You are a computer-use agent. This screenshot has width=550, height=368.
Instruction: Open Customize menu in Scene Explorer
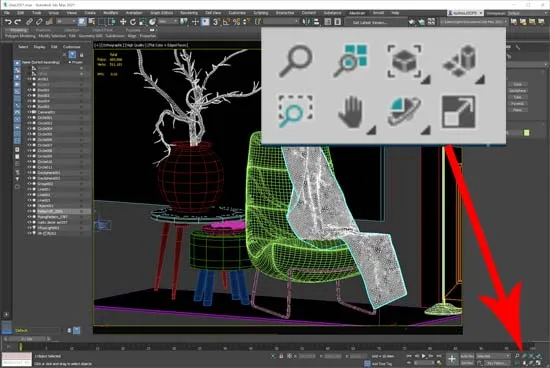(x=72, y=47)
